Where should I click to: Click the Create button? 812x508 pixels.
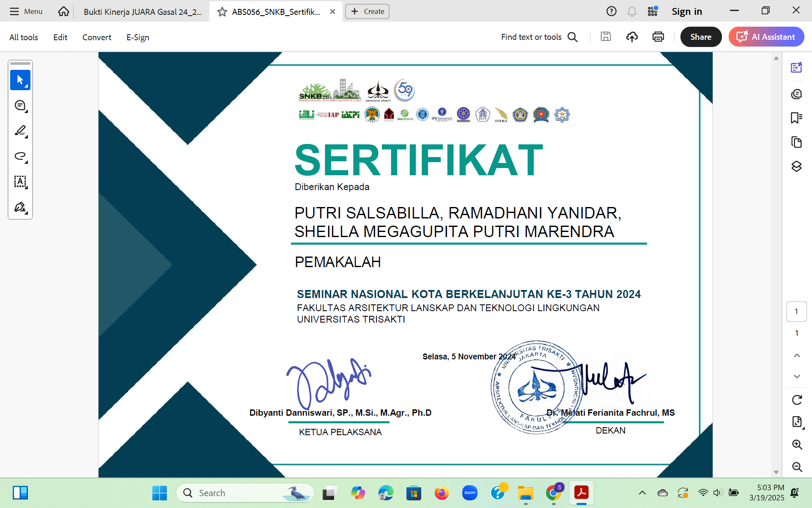(x=367, y=11)
